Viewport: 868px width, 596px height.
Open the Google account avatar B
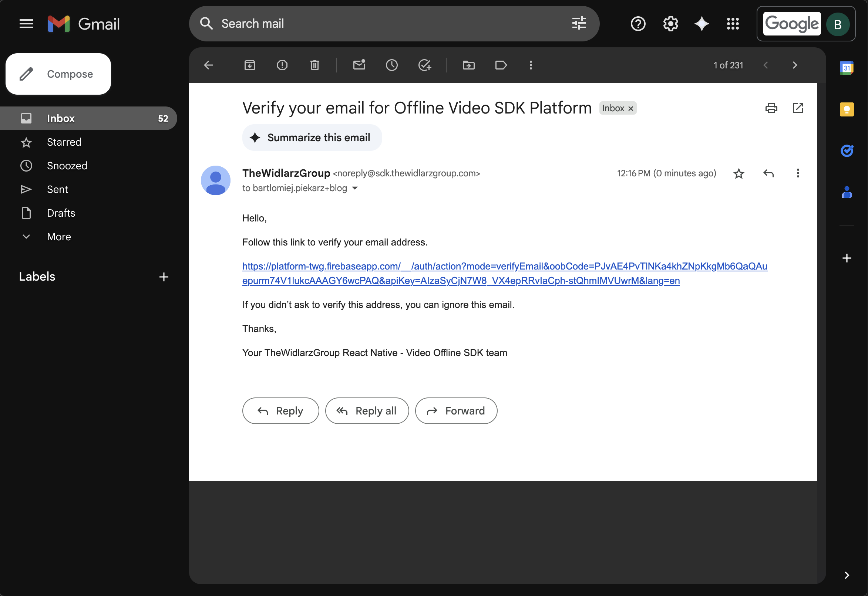coord(837,24)
